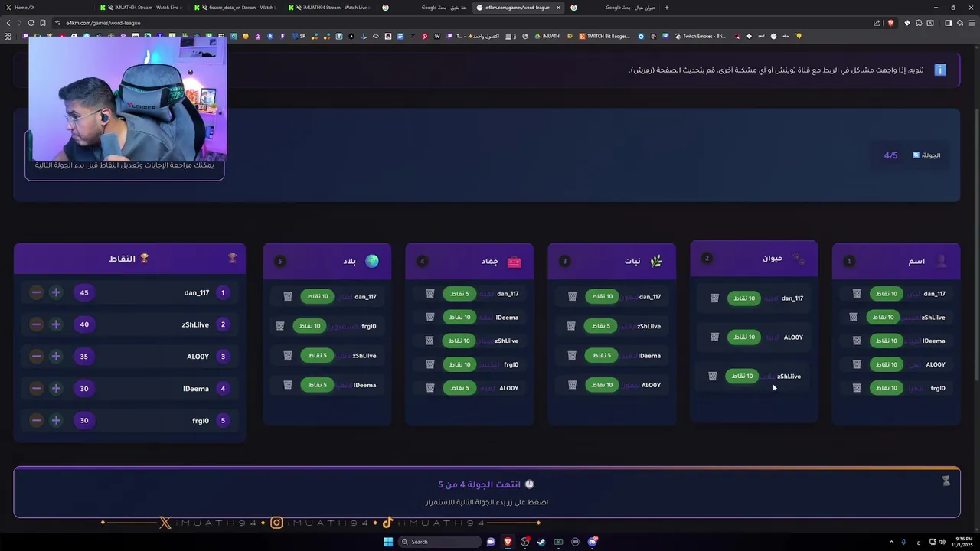Delete frgl0's answer in the بلاد column
This screenshot has height=551, width=980.
tap(280, 326)
